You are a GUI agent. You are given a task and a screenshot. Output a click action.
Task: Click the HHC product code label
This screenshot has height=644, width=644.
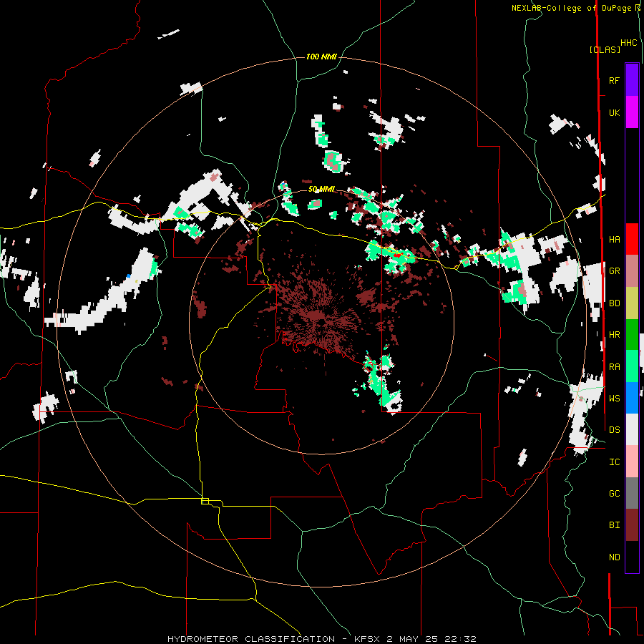pos(628,42)
